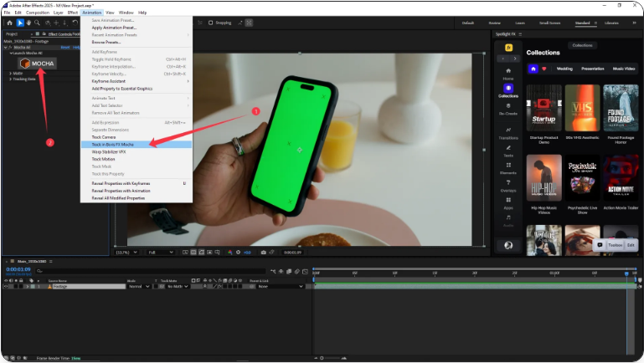Choose Track in Boris FX Mocha
The height and width of the screenshot is (363, 644).
[113, 144]
